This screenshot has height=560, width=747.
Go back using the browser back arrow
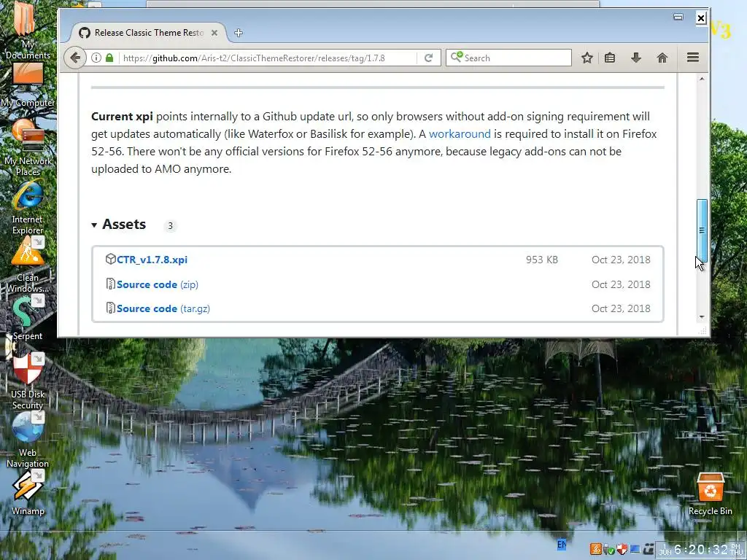point(75,58)
